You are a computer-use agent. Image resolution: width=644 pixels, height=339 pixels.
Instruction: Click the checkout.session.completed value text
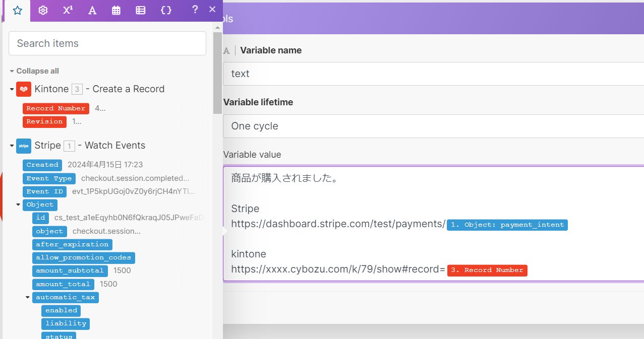[x=135, y=178]
